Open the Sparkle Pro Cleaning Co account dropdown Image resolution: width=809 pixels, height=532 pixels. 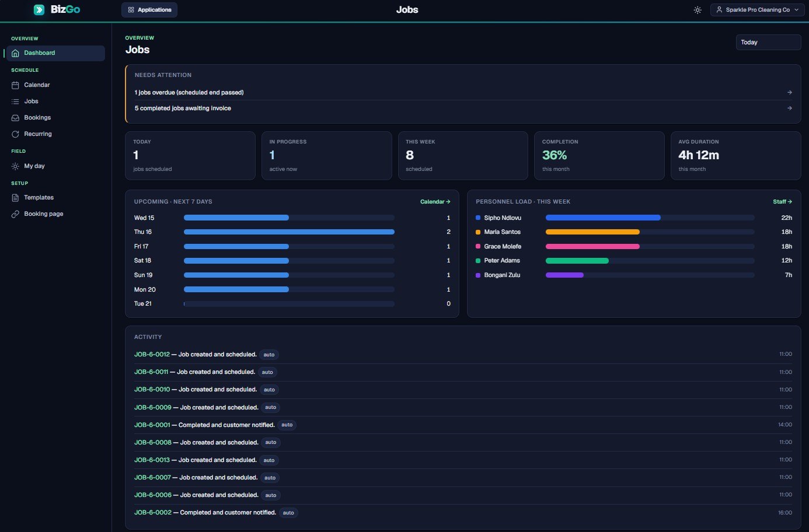pyautogui.click(x=757, y=10)
